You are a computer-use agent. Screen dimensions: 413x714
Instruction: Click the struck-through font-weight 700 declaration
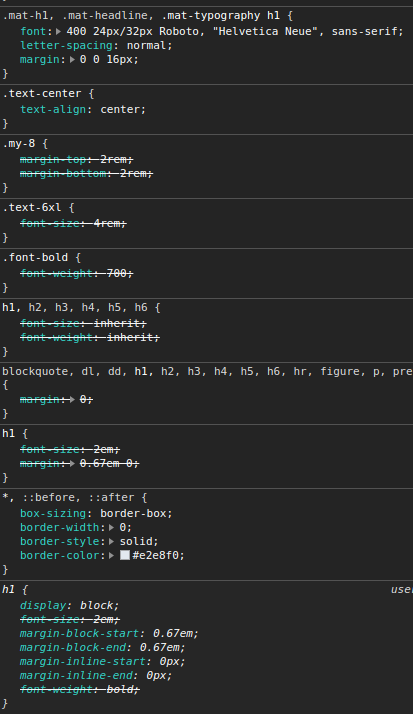pos(76,273)
